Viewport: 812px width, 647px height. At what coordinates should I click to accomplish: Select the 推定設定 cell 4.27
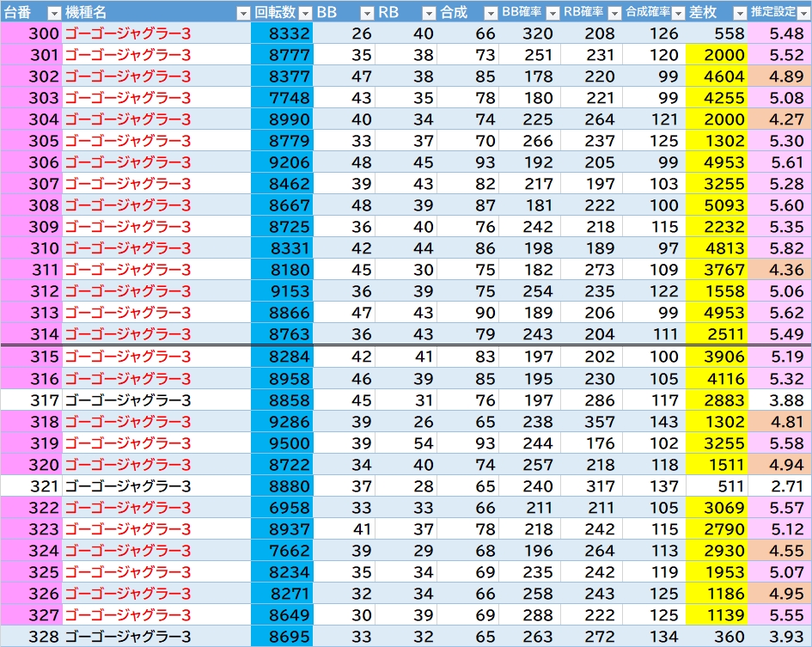point(779,119)
